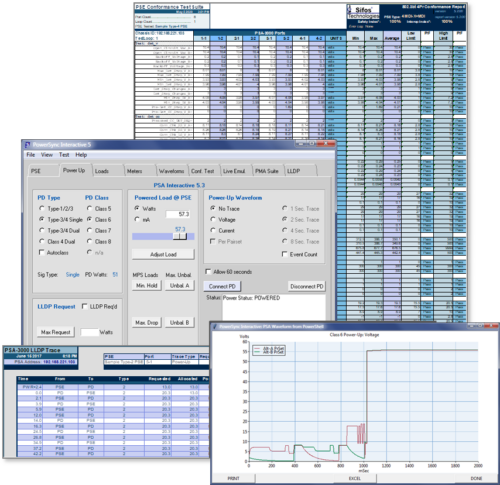Screen dimensions: 500x485
Task: Click the Unbal. A button
Action: [179, 286]
